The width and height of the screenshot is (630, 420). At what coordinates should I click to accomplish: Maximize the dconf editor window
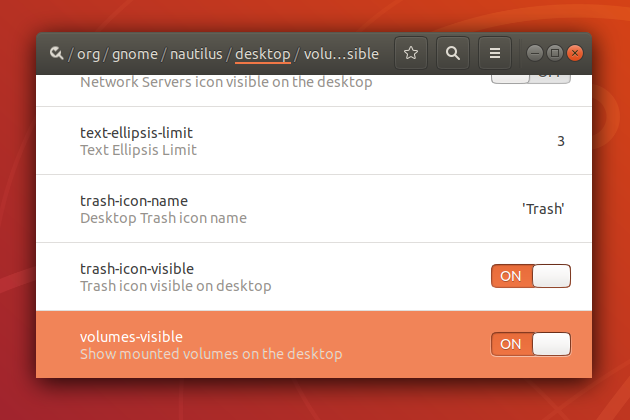click(x=555, y=53)
